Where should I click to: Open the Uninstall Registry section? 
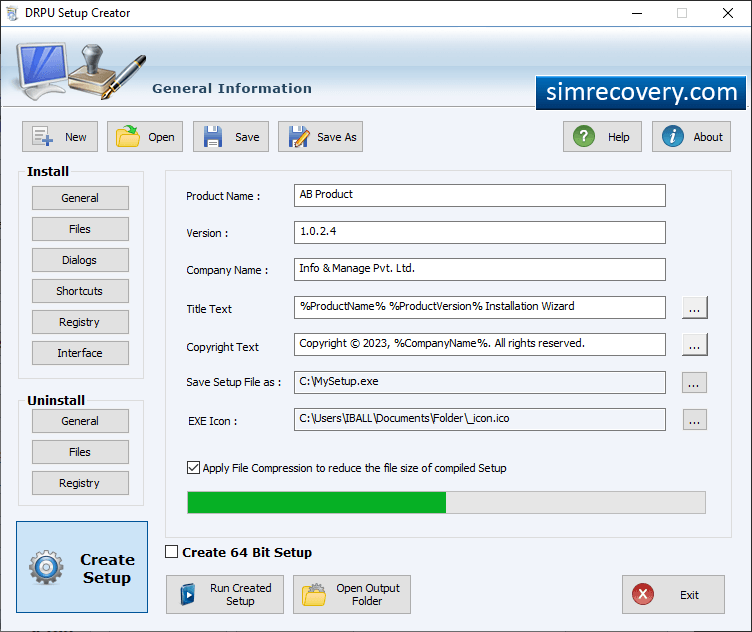(x=80, y=483)
